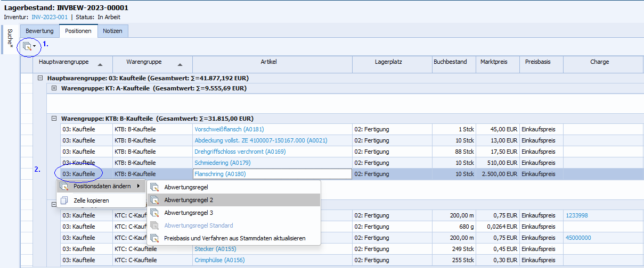The height and width of the screenshot is (268, 644).
Task: Click icon next to Abwertungsregel 2
Action: pos(154,200)
